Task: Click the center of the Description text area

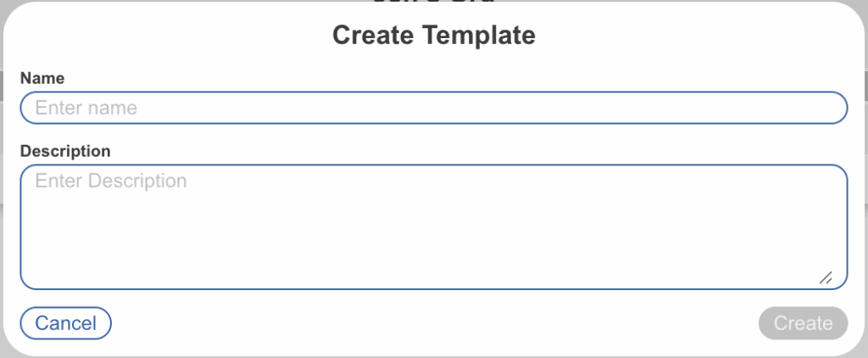Action: pos(433,227)
